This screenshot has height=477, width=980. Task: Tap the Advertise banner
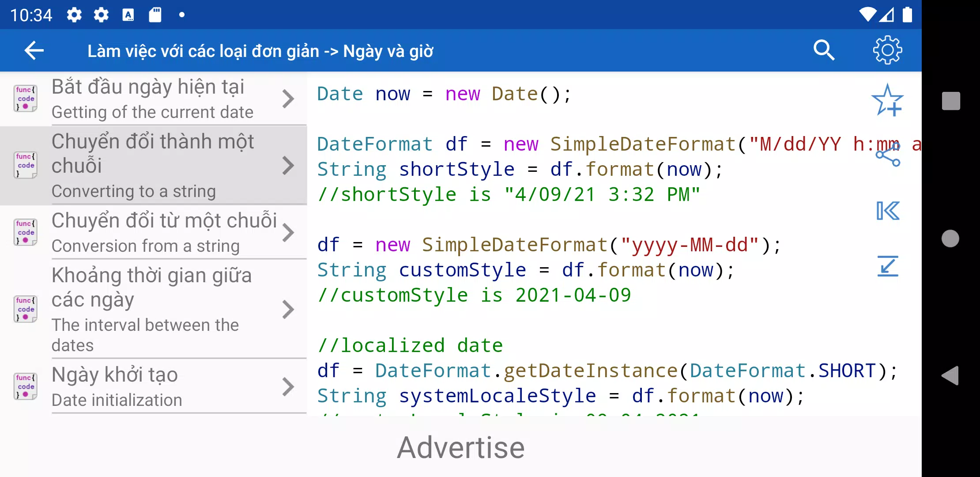click(461, 447)
